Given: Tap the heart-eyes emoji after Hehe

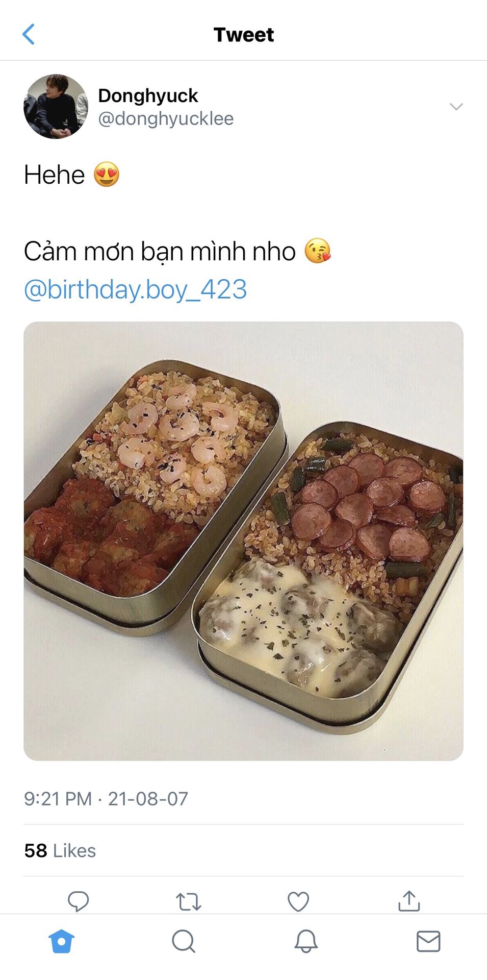Looking at the screenshot, I should click(107, 175).
